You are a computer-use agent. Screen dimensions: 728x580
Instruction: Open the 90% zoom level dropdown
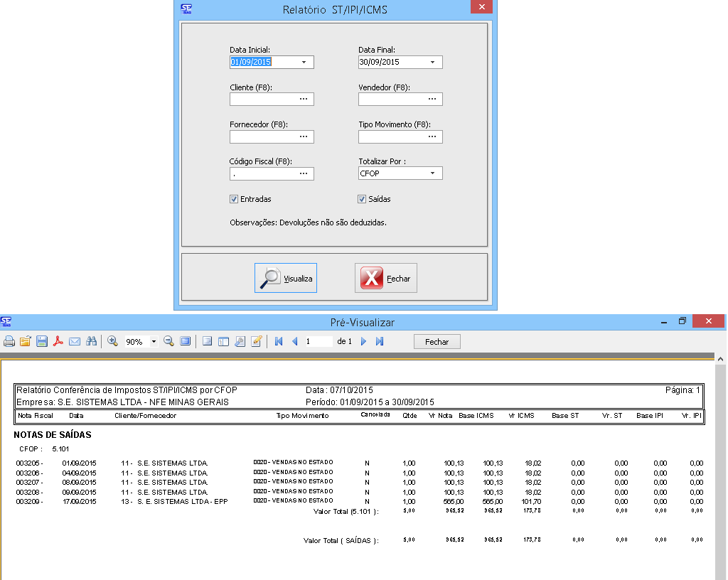point(154,342)
